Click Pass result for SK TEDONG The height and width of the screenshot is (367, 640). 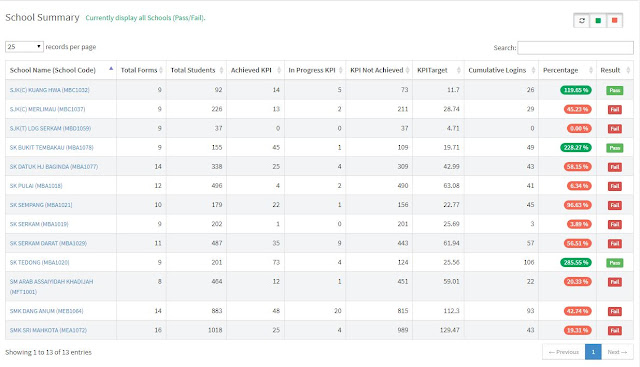pyautogui.click(x=615, y=263)
